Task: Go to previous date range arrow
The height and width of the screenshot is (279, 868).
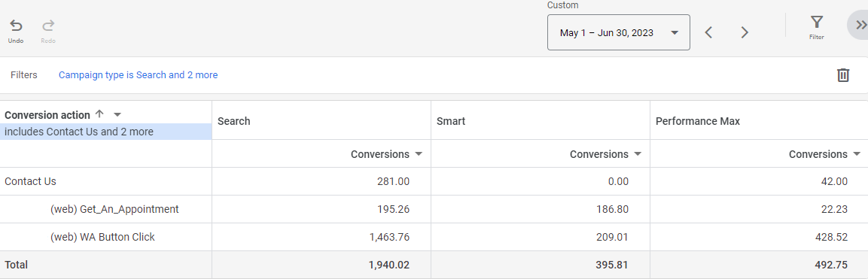Action: [708, 32]
